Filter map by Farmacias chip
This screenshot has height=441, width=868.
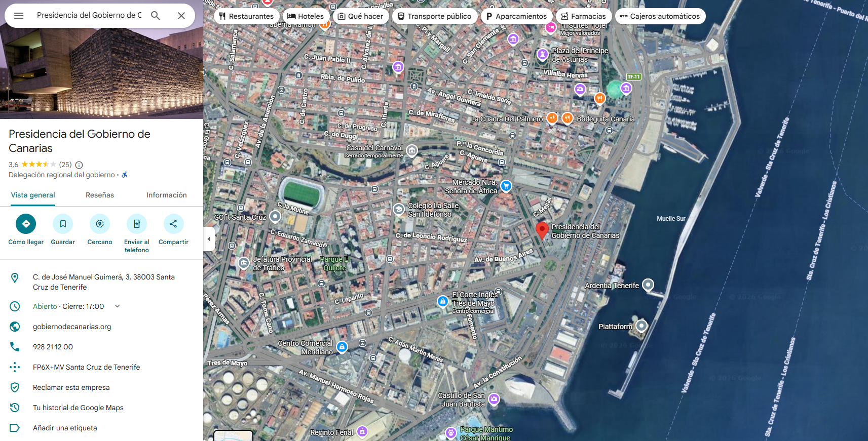(583, 16)
